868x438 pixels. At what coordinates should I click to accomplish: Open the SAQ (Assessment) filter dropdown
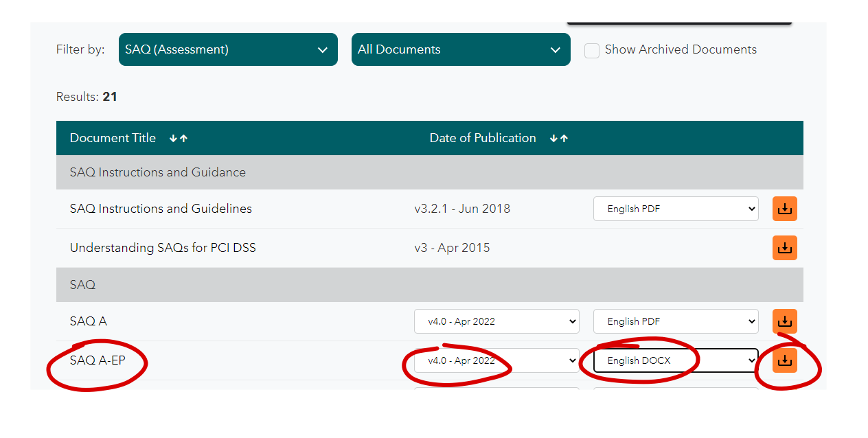(x=228, y=49)
